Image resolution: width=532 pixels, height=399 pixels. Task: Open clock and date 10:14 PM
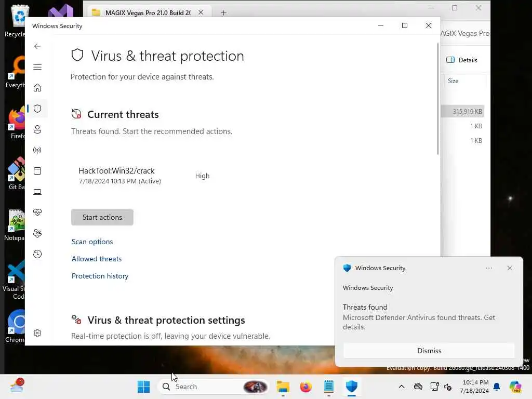[475, 387]
